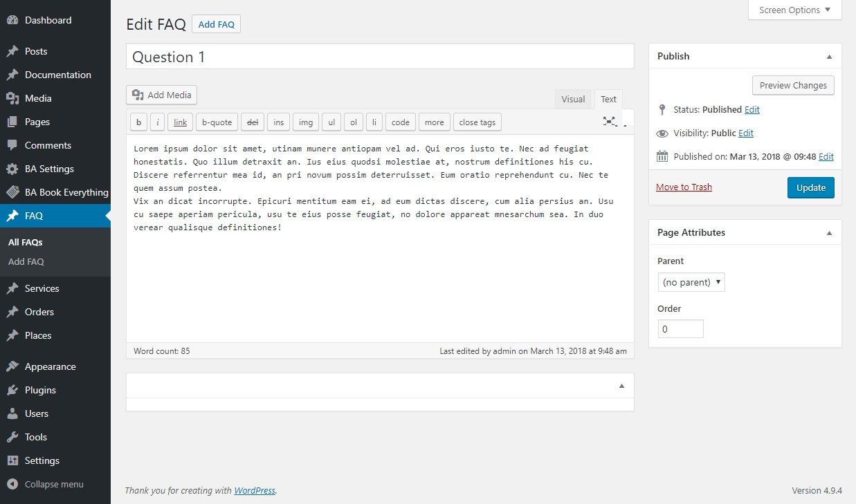This screenshot has width=856, height=504.
Task: Insert b-quote tag from toolbar
Action: coord(217,122)
